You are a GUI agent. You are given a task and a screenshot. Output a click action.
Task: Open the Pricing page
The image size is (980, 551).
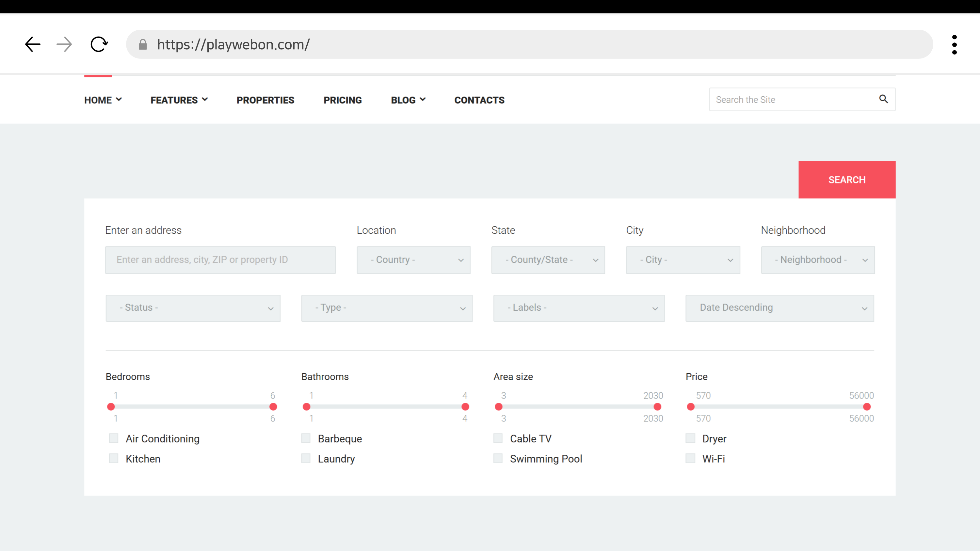(342, 100)
